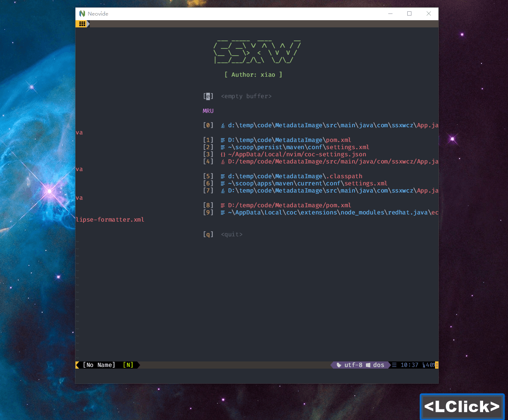Viewport: 508px width, 420px height.
Task: Click the [9] index marker
Action: [x=208, y=212]
